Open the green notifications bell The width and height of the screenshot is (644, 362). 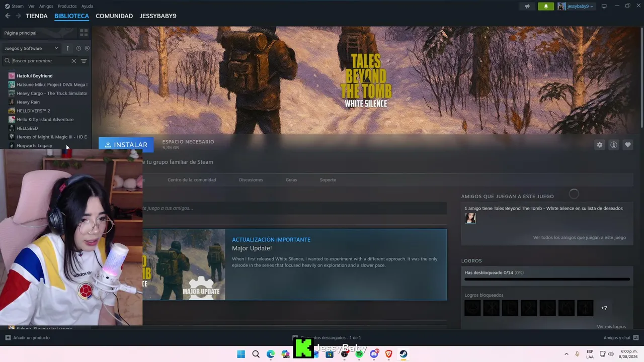[546, 6]
